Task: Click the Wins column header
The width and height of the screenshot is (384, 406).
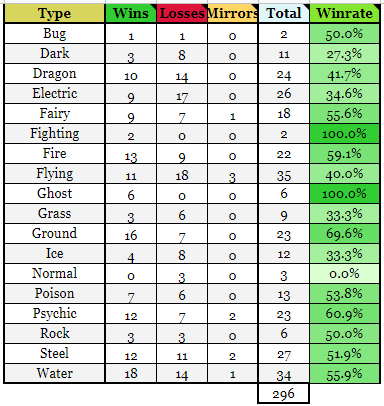Action: coord(131,13)
